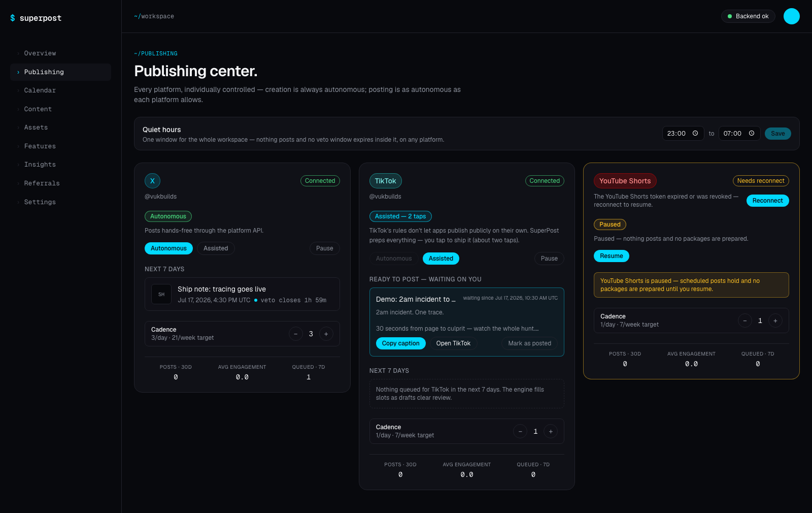The height and width of the screenshot is (513, 812).
Task: Click the X platform badge
Action: click(x=152, y=181)
